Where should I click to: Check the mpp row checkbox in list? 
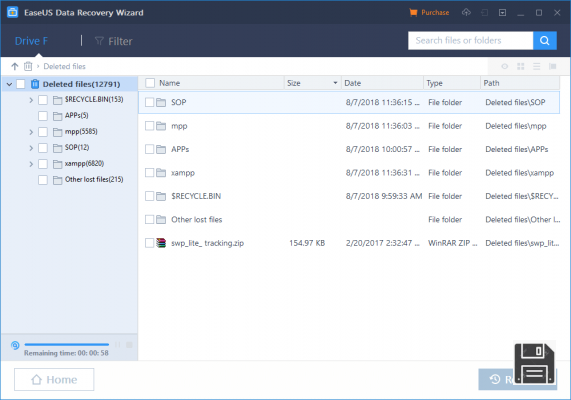click(x=149, y=126)
